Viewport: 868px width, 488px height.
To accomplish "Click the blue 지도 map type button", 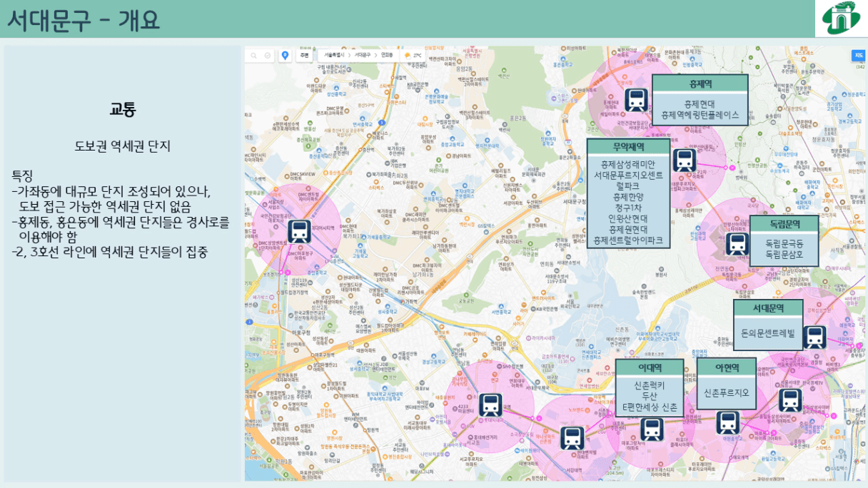I will tap(857, 55).
